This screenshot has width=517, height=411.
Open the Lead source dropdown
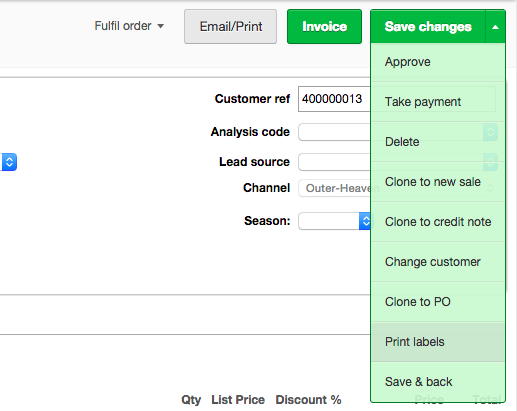[334, 162]
